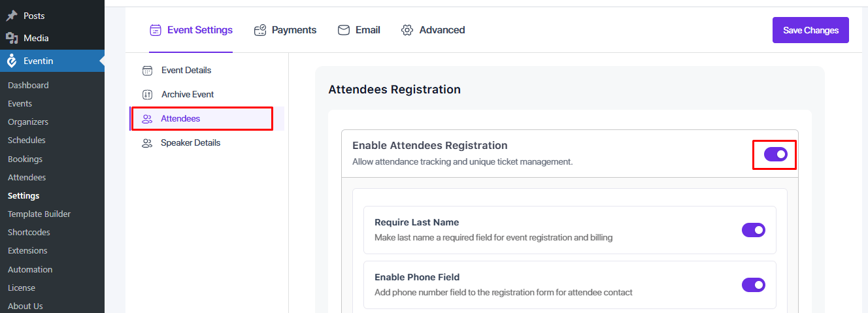Click the Email envelope icon
Image resolution: width=868 pixels, height=313 pixels.
tap(344, 30)
